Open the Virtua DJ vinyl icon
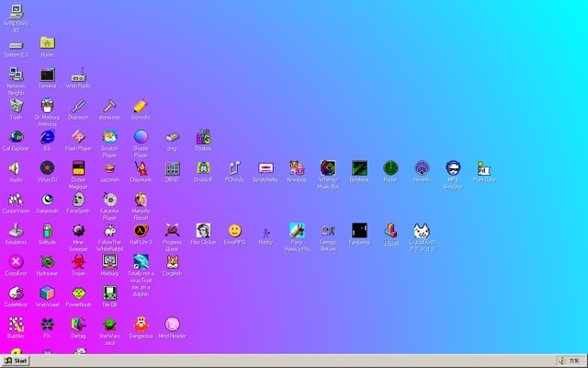Screen dimensions: 588x368 coord(47,168)
